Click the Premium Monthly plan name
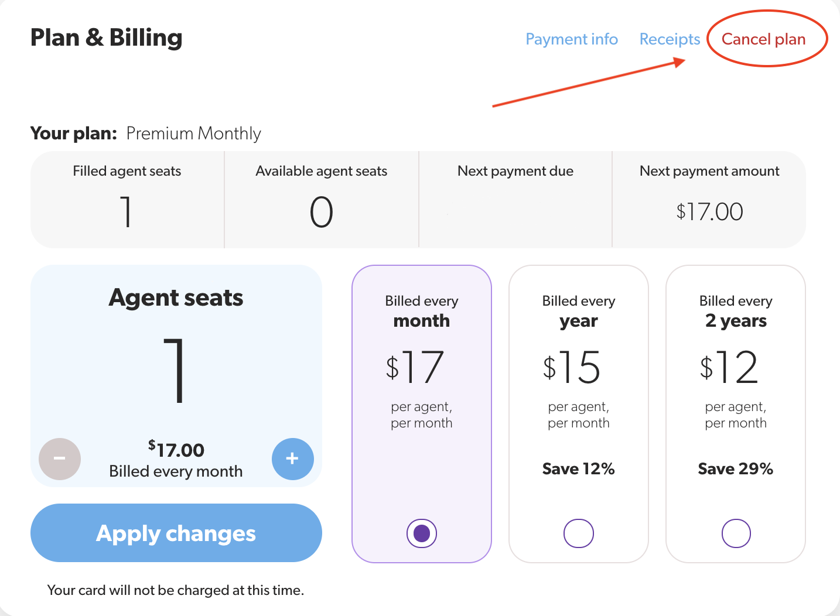 pos(193,134)
